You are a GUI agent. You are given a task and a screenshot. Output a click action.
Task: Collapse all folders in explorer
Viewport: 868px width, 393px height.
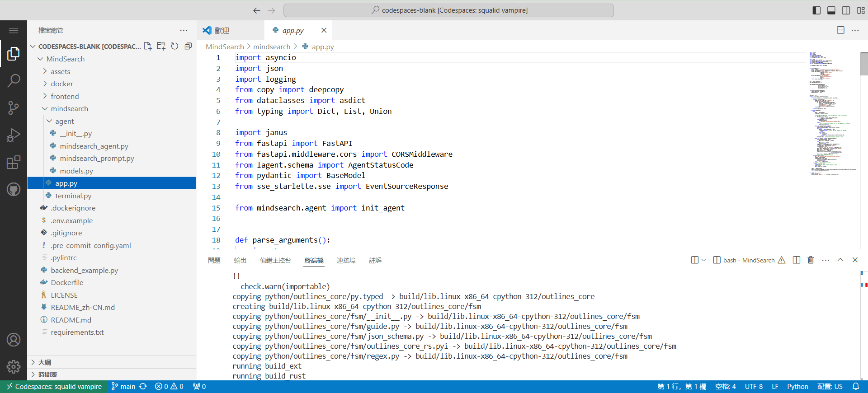click(x=188, y=46)
